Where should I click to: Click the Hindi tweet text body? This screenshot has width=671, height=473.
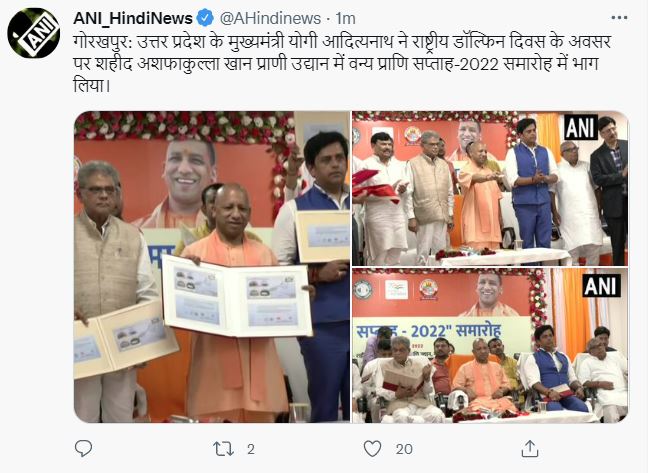pyautogui.click(x=341, y=63)
